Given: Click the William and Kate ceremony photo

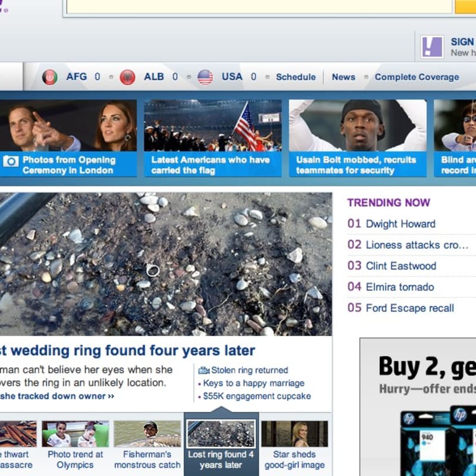Looking at the screenshot, I should [x=68, y=126].
